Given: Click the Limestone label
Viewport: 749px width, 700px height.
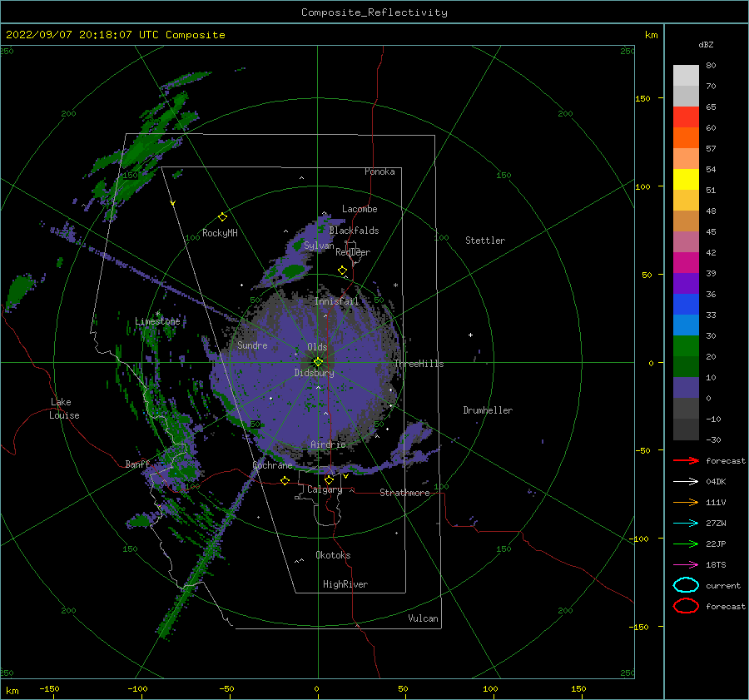Looking at the screenshot, I should coord(157,321).
